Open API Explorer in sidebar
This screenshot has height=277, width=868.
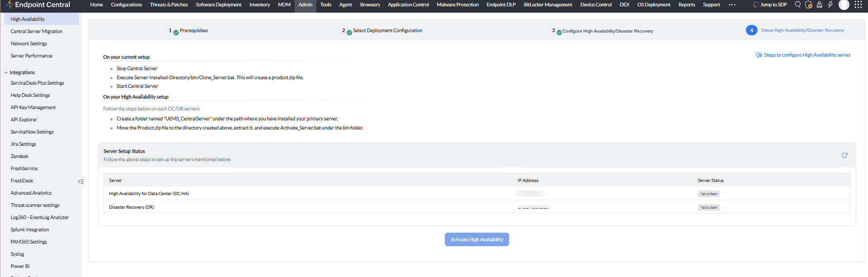click(24, 119)
